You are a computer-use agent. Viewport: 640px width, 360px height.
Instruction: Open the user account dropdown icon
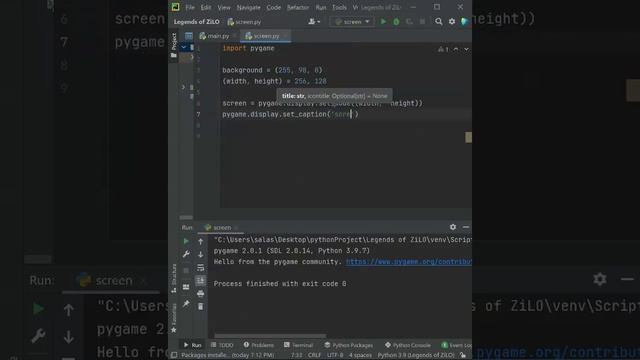[x=314, y=22]
